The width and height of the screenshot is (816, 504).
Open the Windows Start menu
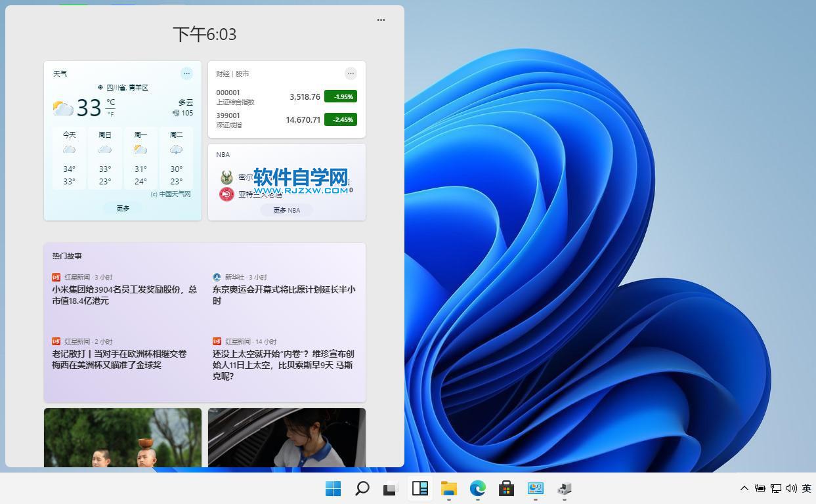(333, 488)
